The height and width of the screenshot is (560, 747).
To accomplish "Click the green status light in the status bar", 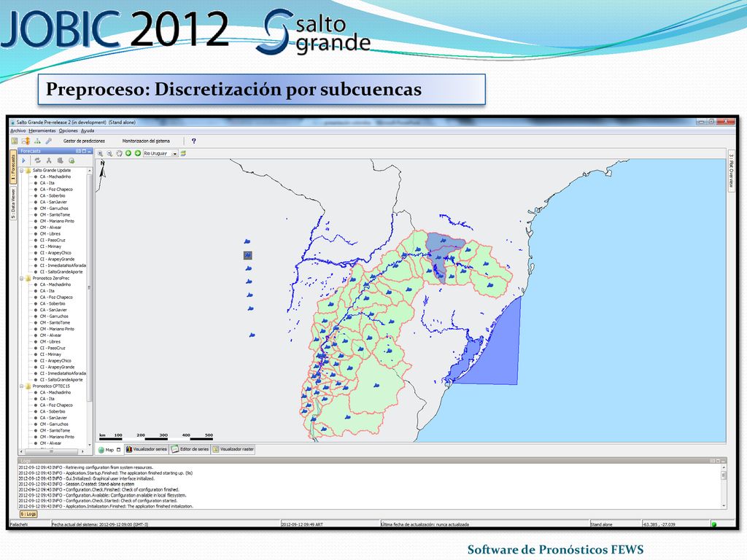I will (713, 524).
